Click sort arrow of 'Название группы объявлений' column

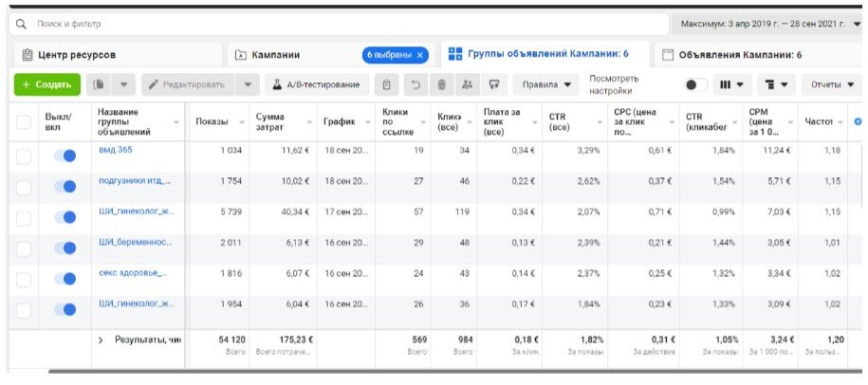[176, 122]
